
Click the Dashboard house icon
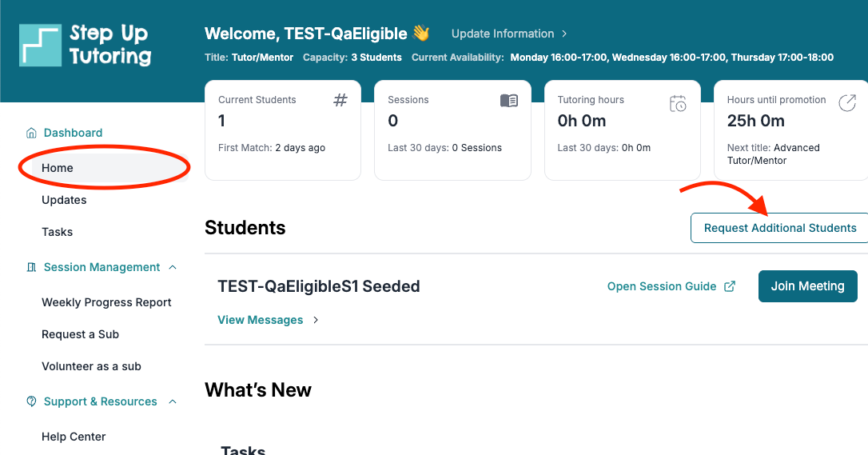(31, 133)
